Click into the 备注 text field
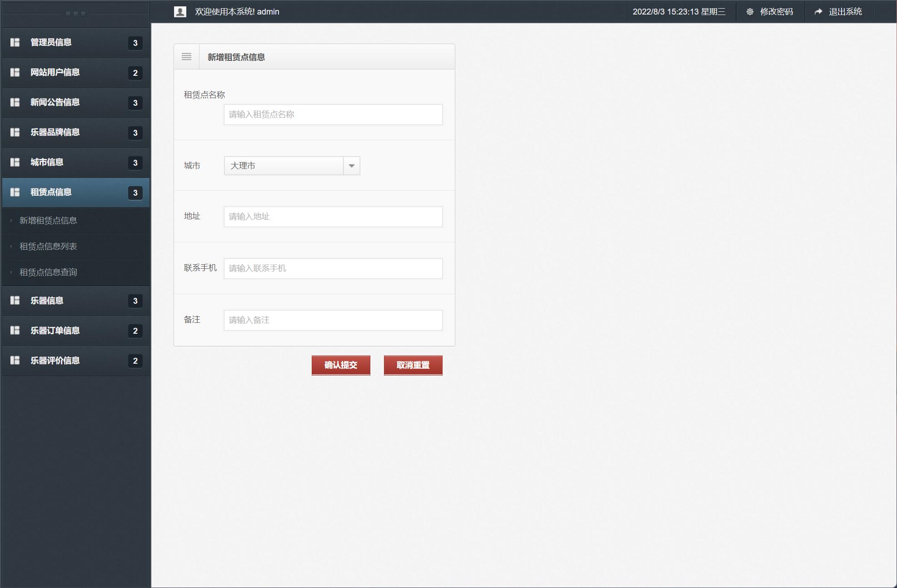Image resolution: width=897 pixels, height=588 pixels. click(333, 320)
